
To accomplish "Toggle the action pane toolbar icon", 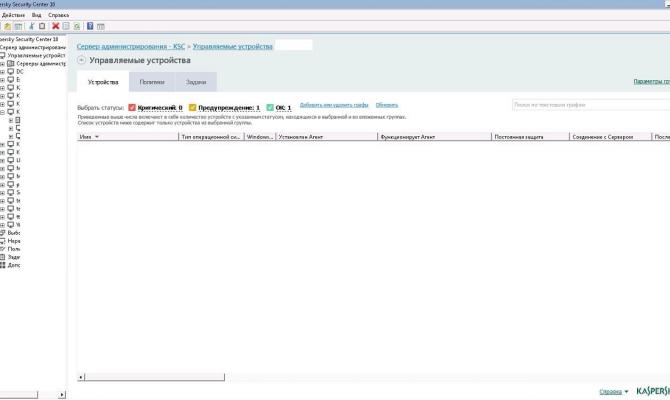I will 100,26.
